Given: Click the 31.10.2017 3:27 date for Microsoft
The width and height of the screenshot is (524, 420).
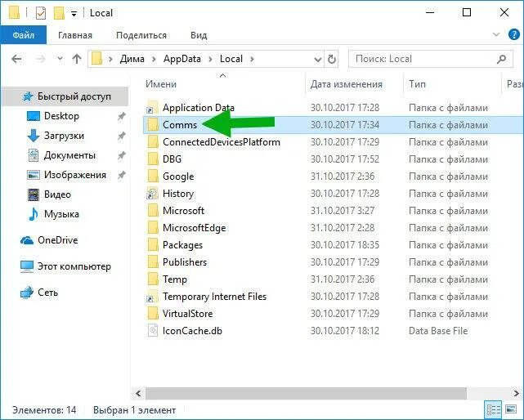Looking at the screenshot, I should pyautogui.click(x=343, y=211).
